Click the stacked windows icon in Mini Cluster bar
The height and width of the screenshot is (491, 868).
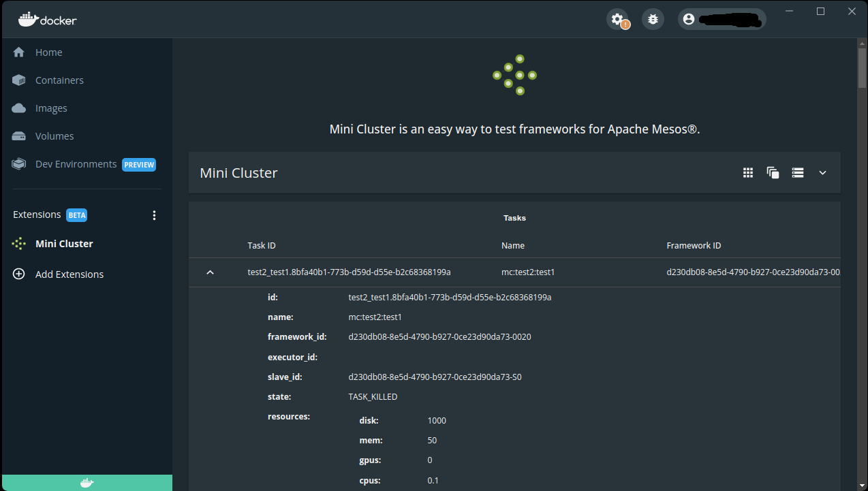773,173
